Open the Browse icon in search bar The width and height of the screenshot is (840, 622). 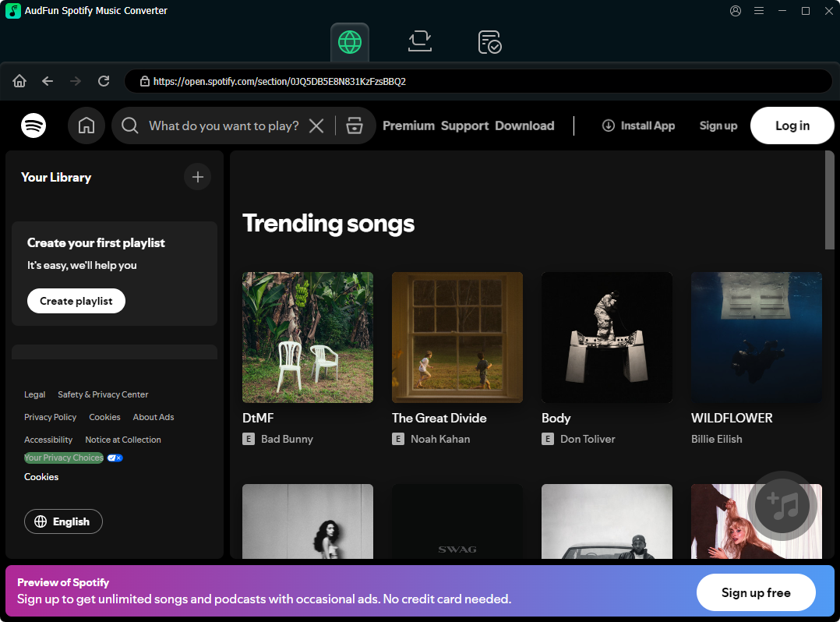point(355,125)
